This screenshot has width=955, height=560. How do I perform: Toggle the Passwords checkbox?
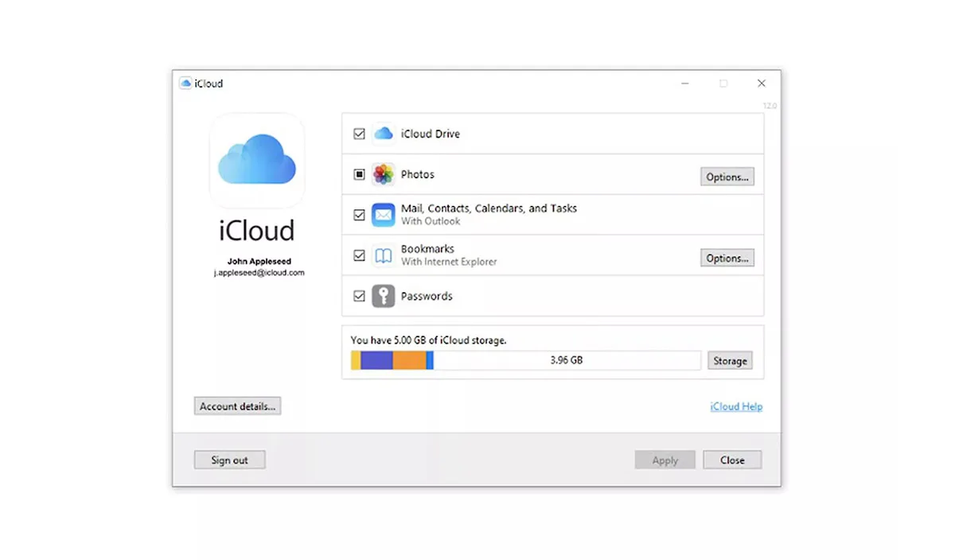(359, 296)
